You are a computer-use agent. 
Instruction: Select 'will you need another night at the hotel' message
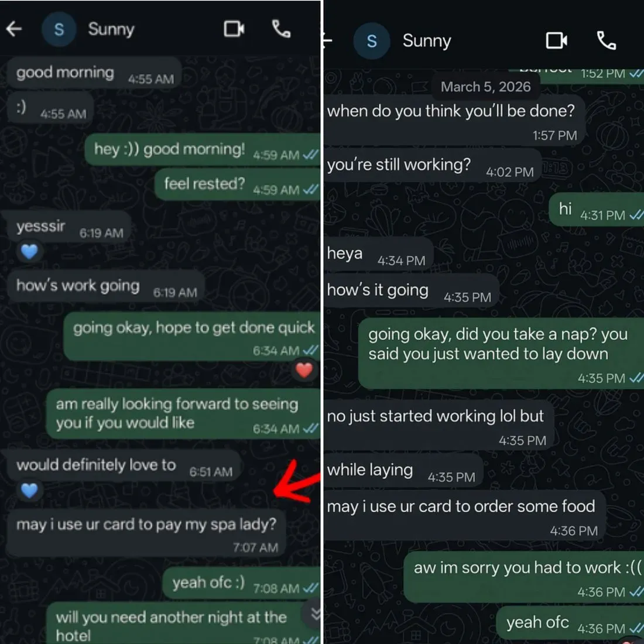point(183,624)
